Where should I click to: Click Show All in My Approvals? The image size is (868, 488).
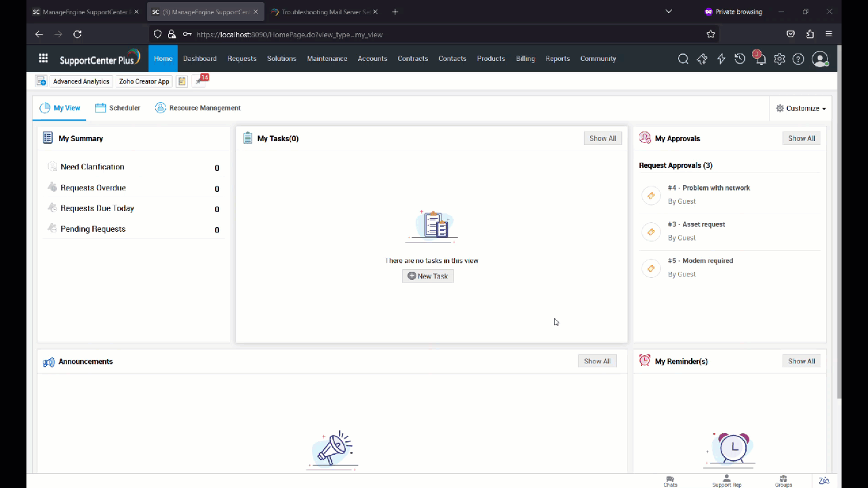pyautogui.click(x=801, y=138)
